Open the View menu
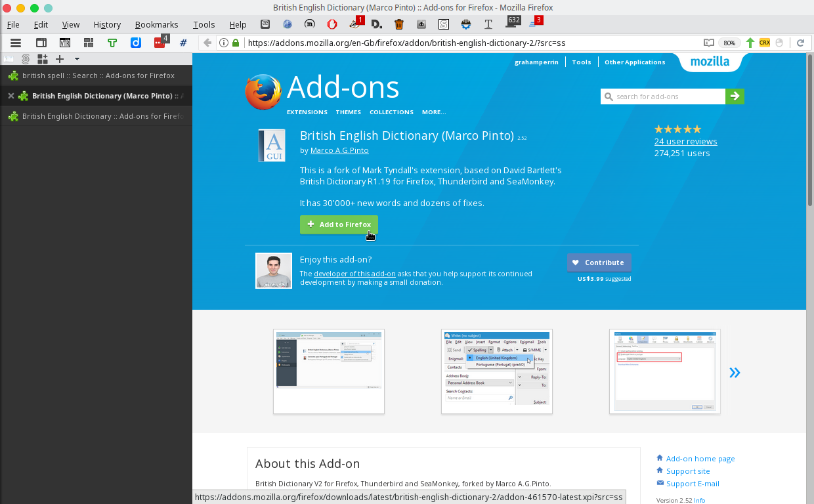Screen dimensions: 814x504 click(x=71, y=24)
